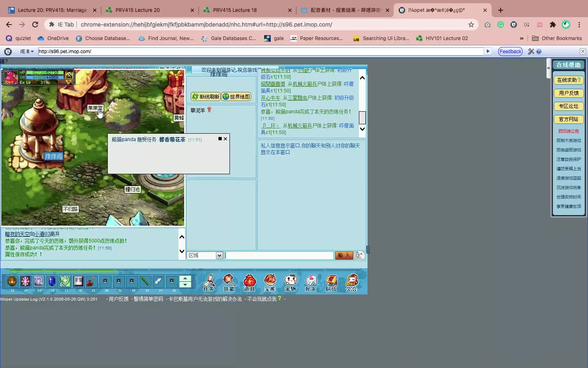588x368 pixels.
Task: Bookmark this page with the star icon
Action: [471, 25]
